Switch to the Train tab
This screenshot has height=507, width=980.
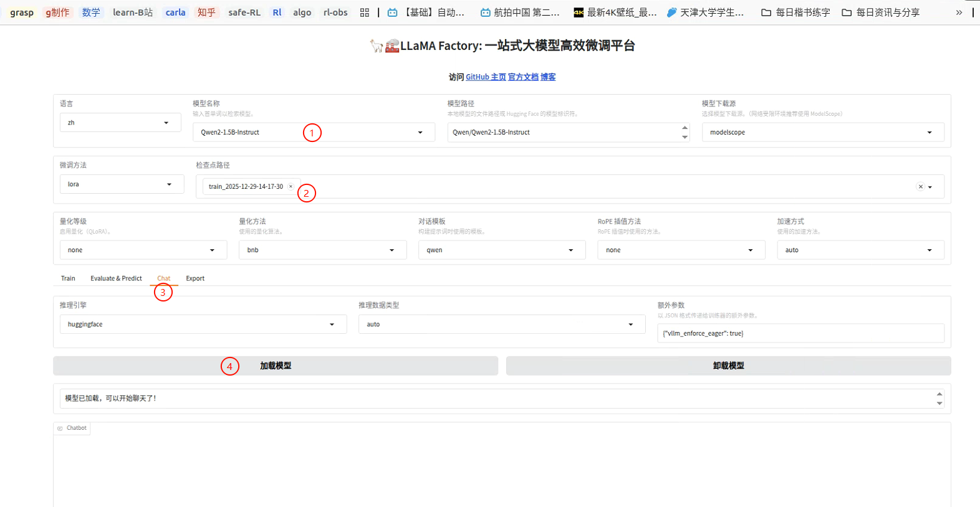(68, 278)
